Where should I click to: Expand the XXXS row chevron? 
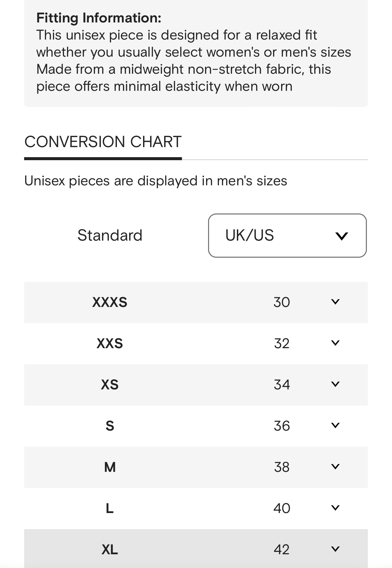[335, 302]
